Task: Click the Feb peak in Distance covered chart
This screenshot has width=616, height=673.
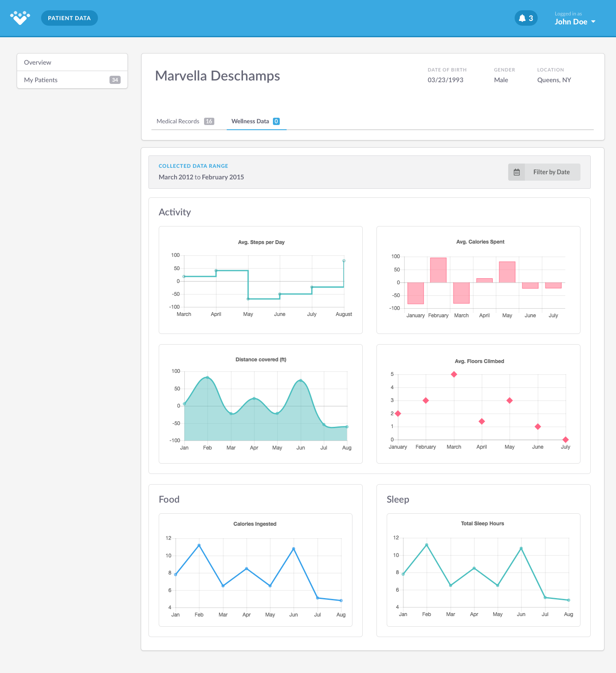Action: (x=207, y=378)
